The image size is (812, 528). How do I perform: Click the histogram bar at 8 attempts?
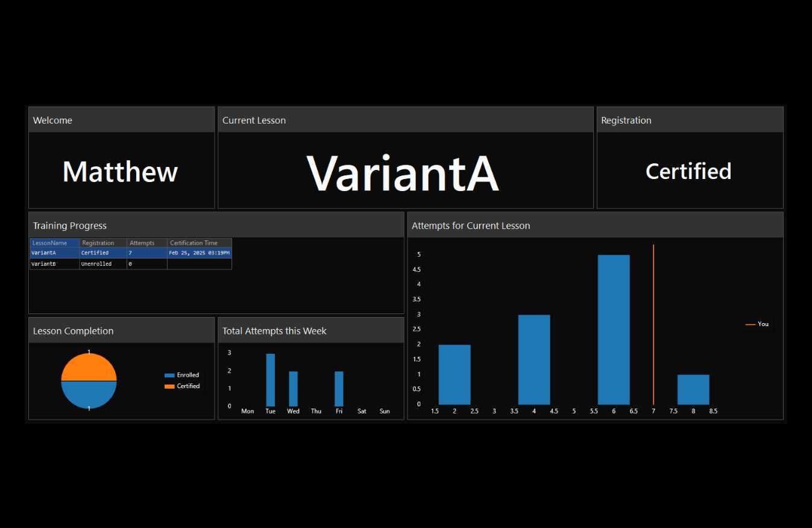pos(693,389)
